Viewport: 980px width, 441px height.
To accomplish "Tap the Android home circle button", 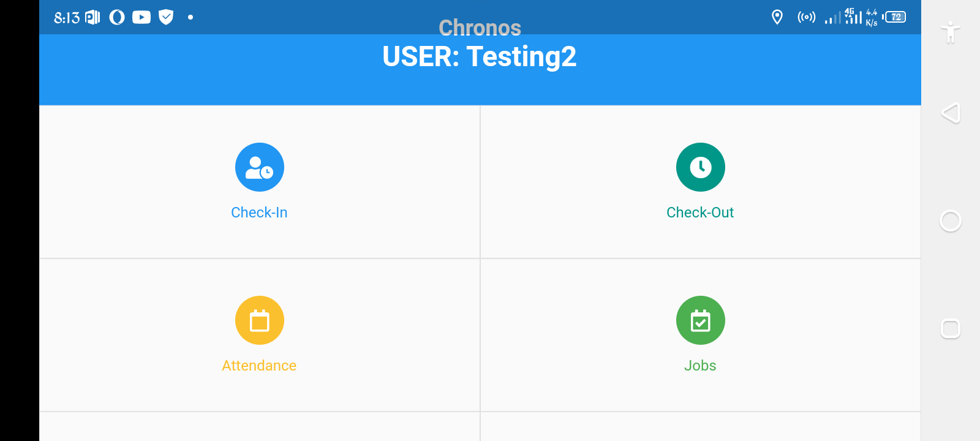I will point(951,221).
